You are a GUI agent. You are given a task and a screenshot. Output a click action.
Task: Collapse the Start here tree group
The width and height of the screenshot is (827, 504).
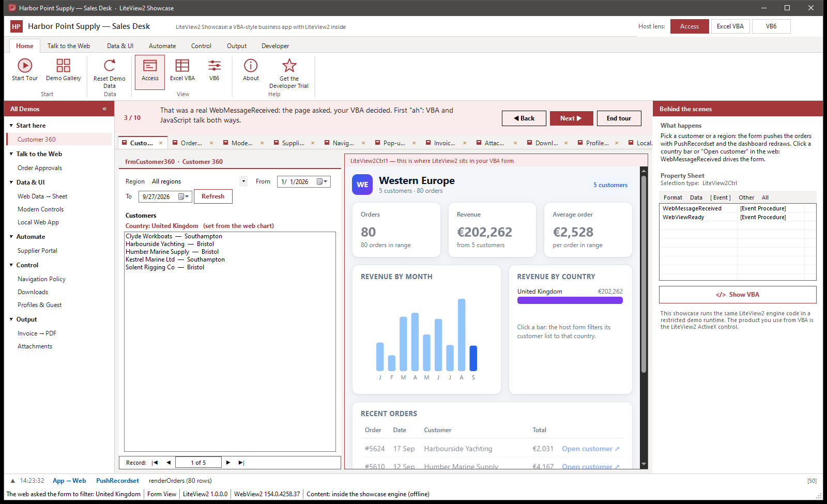click(x=11, y=126)
